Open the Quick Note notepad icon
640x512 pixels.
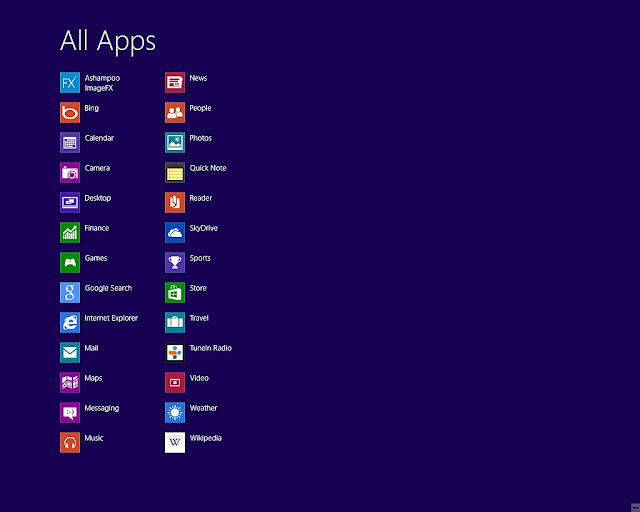pos(175,172)
